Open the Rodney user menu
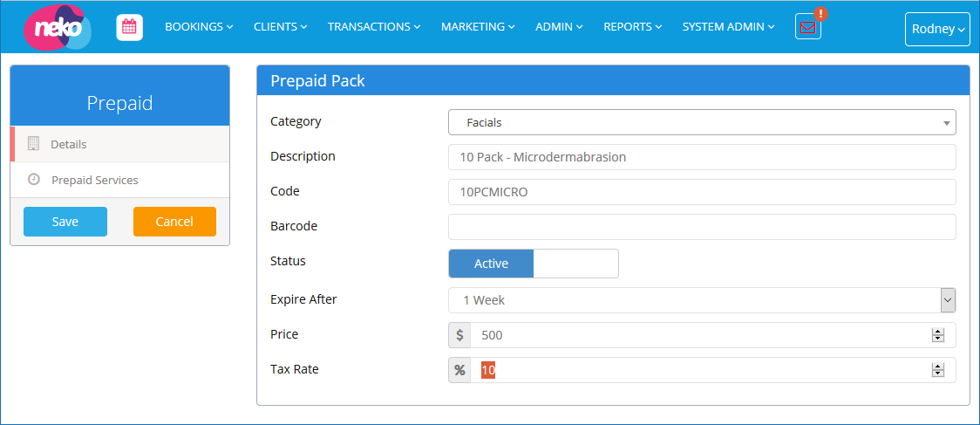This screenshot has width=980, height=425. pos(937,29)
